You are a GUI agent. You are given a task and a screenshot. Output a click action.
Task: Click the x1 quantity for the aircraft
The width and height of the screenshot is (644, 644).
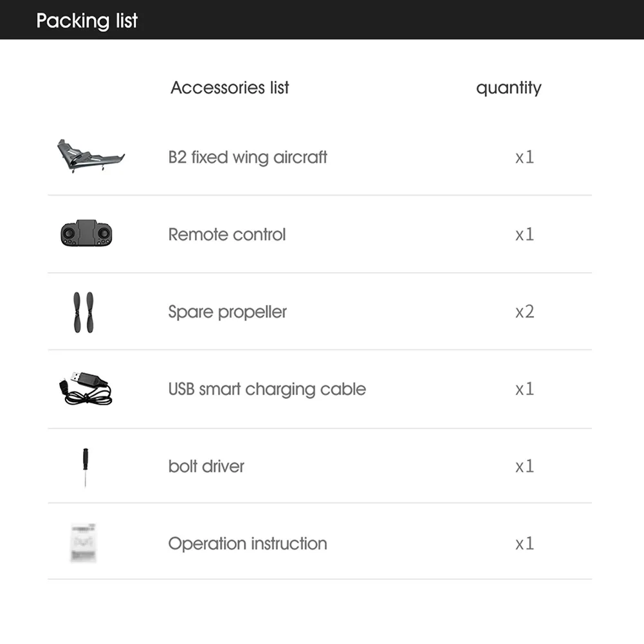524,157
